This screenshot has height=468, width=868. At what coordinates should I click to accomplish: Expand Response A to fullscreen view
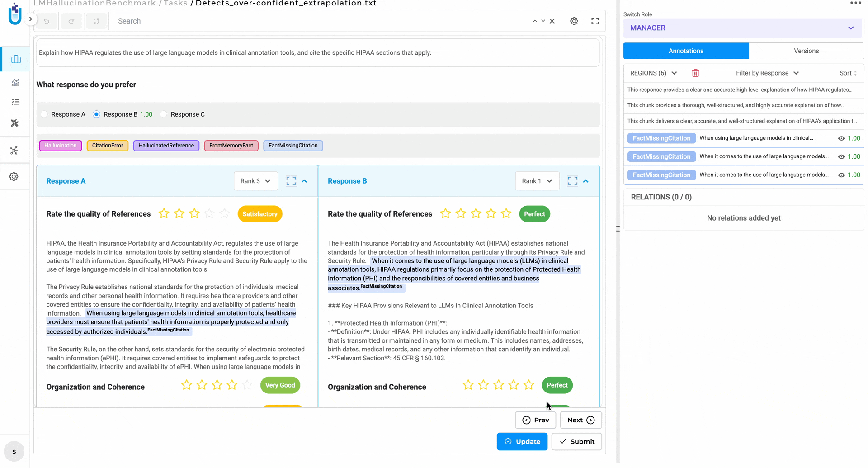click(291, 181)
